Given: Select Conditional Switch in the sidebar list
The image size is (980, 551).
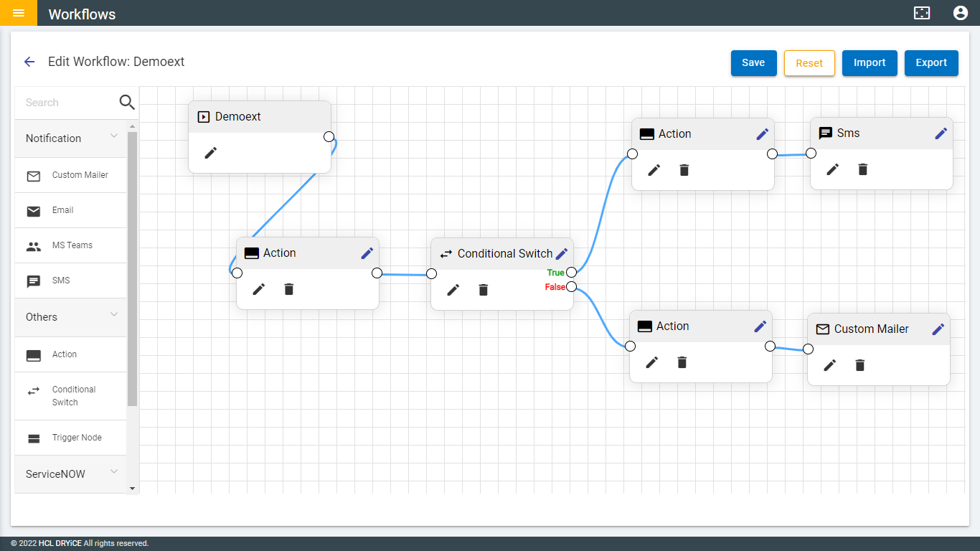Looking at the screenshot, I should pyautogui.click(x=70, y=396).
